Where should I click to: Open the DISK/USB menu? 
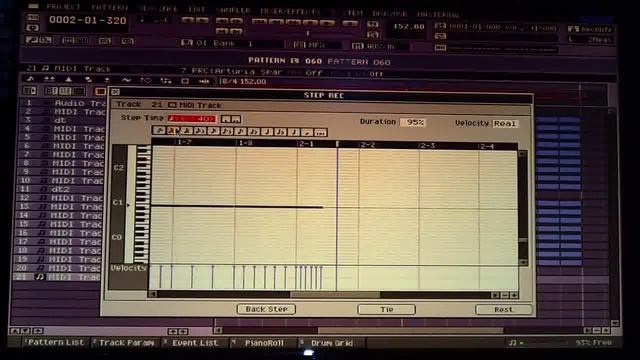tap(390, 13)
